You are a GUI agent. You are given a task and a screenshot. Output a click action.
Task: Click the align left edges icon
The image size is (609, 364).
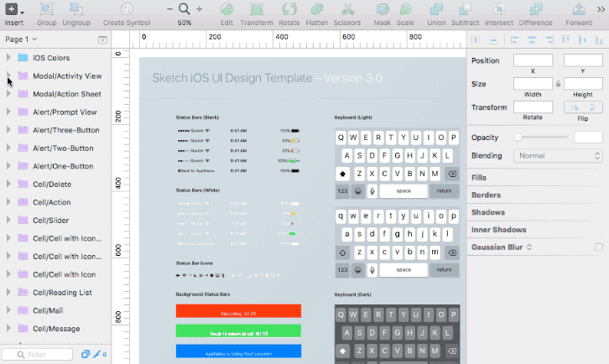tap(515, 39)
